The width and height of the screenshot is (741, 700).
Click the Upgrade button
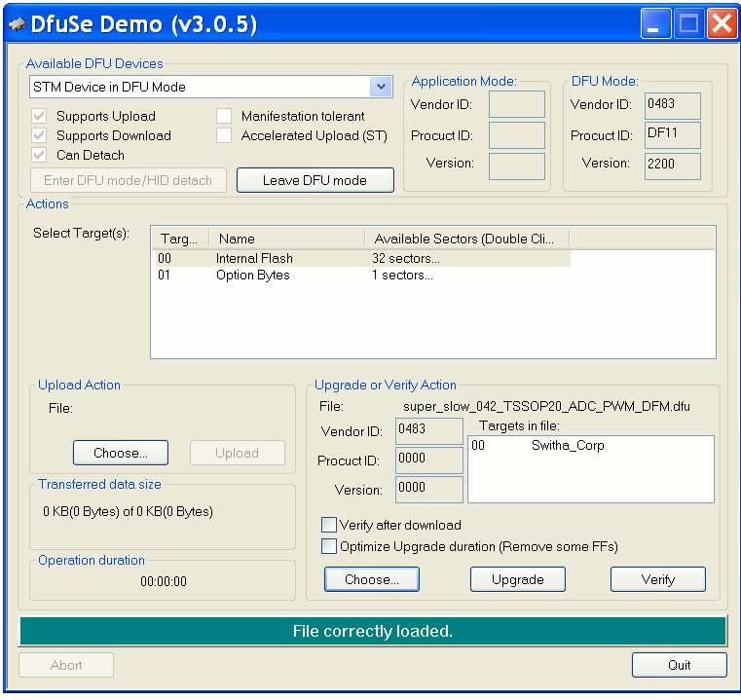click(517, 579)
